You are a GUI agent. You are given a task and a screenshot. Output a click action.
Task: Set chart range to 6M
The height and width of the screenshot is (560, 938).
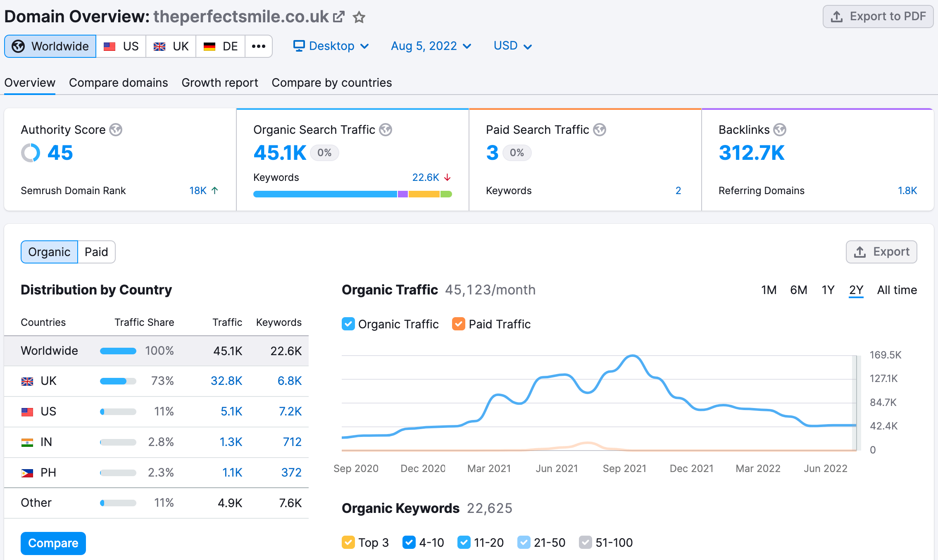pos(798,290)
